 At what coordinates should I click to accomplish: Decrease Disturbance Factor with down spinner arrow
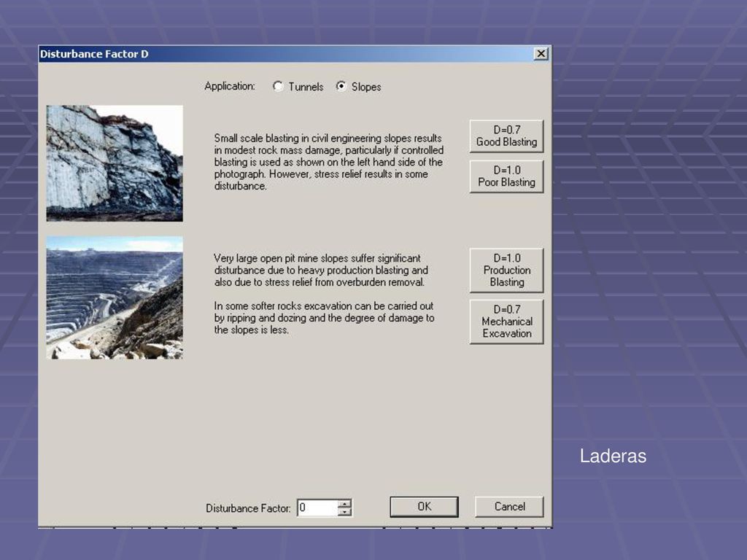click(344, 512)
